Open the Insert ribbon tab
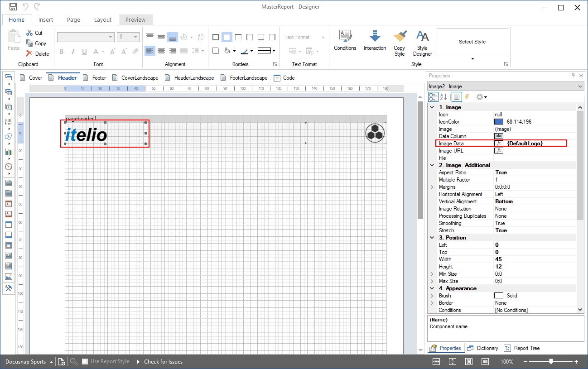Image resolution: width=588 pixels, height=369 pixels. (46, 19)
